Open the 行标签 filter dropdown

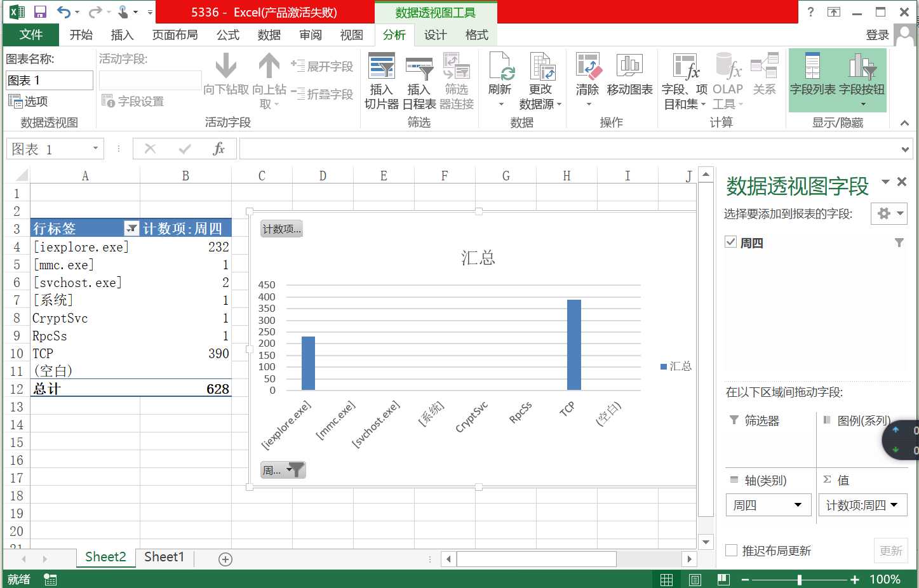pyautogui.click(x=131, y=229)
